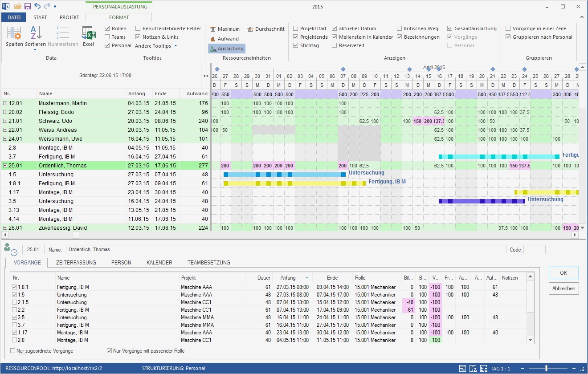
Task: Enable the Teams tooltip checkbox
Action: point(107,37)
